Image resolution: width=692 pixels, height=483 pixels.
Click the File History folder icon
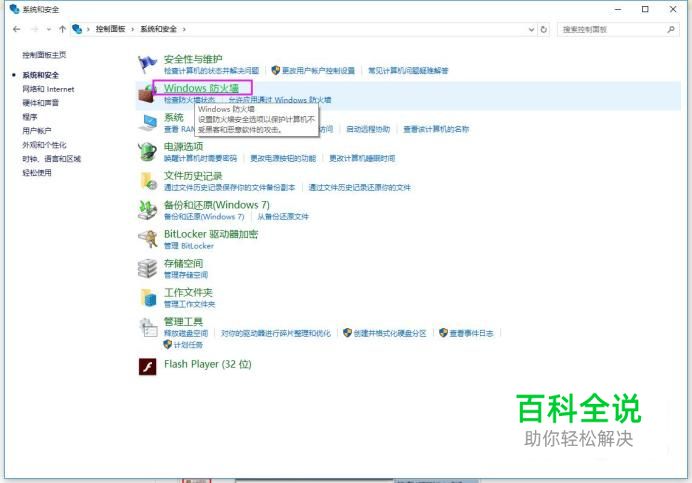(x=148, y=181)
